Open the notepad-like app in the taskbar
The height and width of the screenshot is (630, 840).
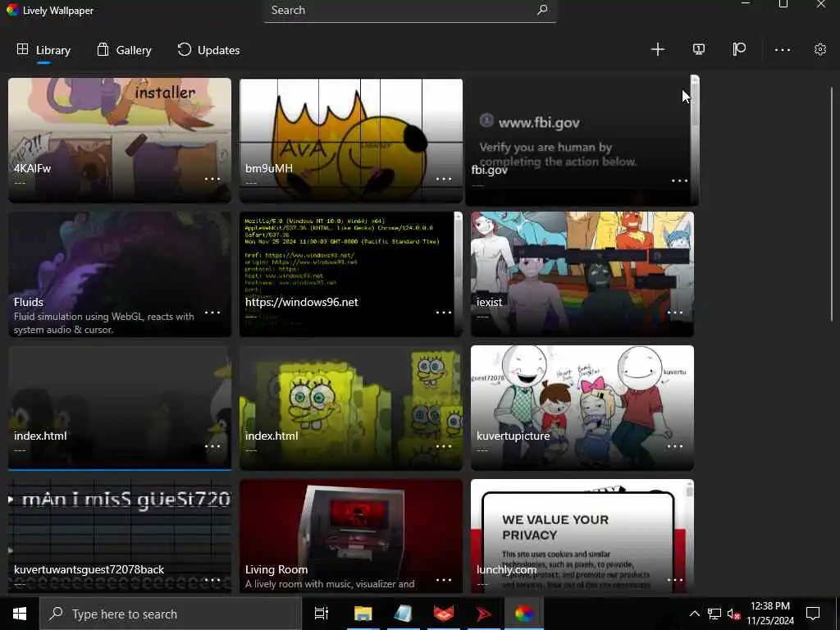click(403, 614)
